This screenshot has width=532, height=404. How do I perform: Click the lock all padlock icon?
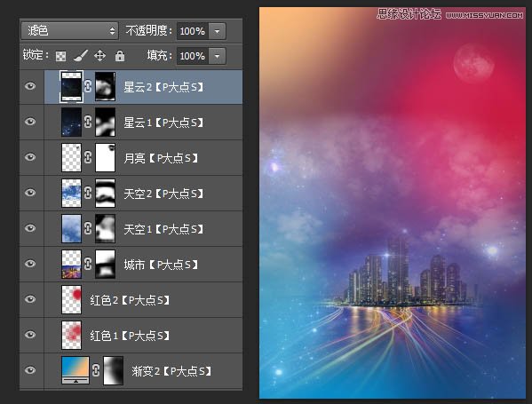coord(119,55)
